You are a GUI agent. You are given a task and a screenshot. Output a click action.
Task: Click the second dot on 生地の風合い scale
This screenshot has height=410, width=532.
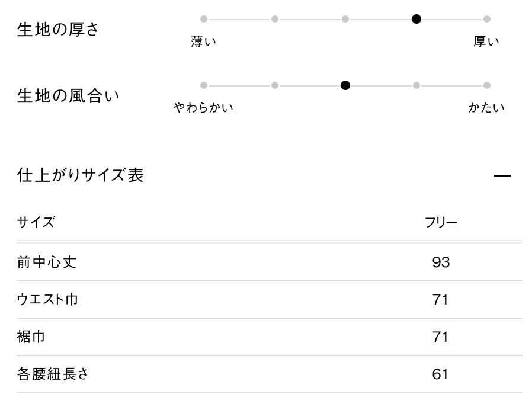pyautogui.click(x=275, y=85)
